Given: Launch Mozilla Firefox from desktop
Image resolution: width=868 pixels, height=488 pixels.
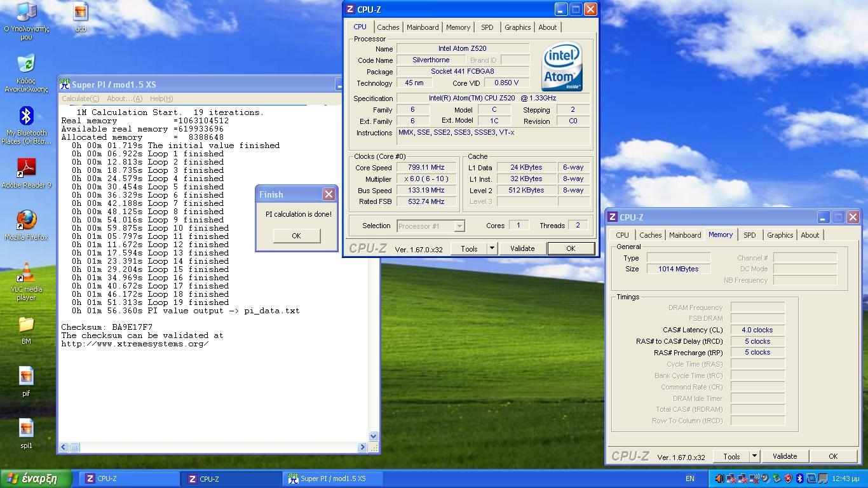Looking at the screenshot, I should (26, 226).
